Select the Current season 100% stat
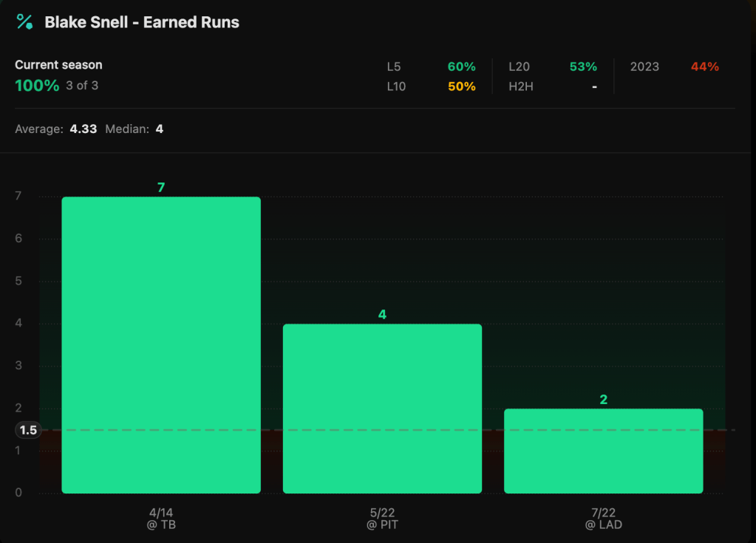The image size is (756, 543). pos(37,85)
